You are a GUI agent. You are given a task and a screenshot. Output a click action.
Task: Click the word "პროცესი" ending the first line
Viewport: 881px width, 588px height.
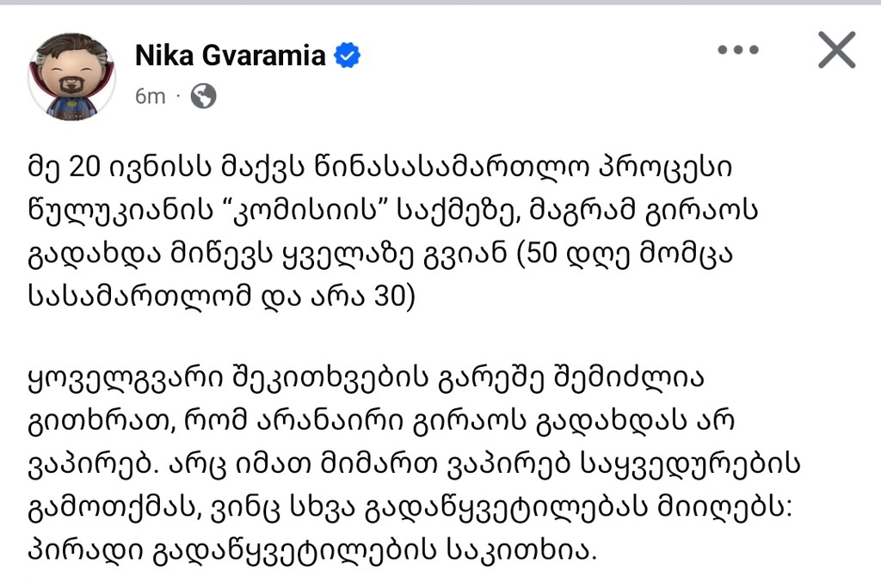(x=666, y=168)
